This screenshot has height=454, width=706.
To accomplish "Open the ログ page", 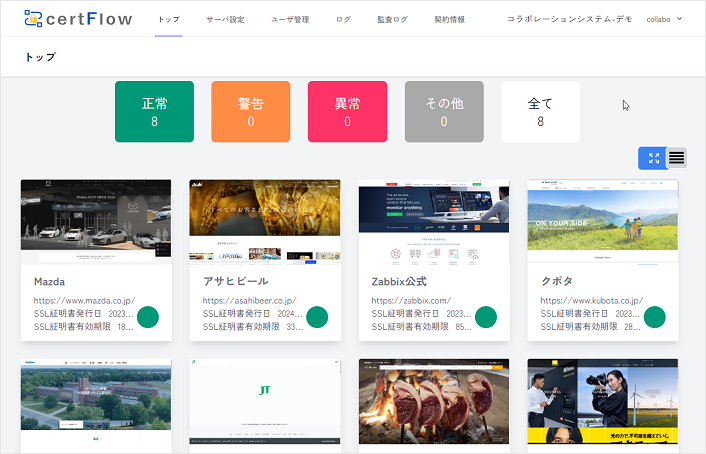I will point(343,19).
